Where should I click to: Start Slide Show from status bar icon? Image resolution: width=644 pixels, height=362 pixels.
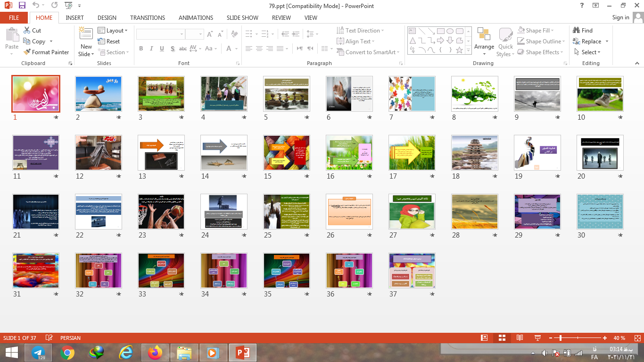537,338
